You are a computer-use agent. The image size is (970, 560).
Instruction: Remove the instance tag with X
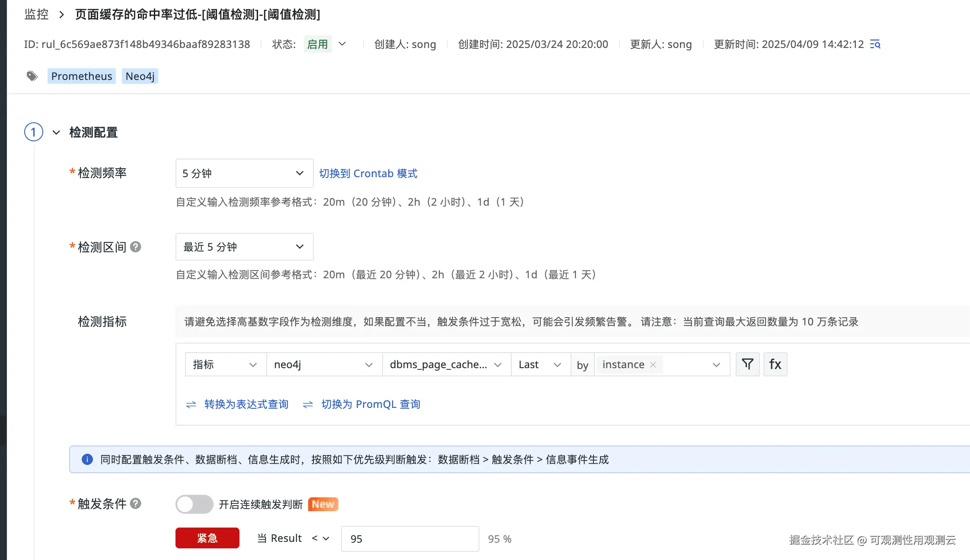[x=653, y=365]
